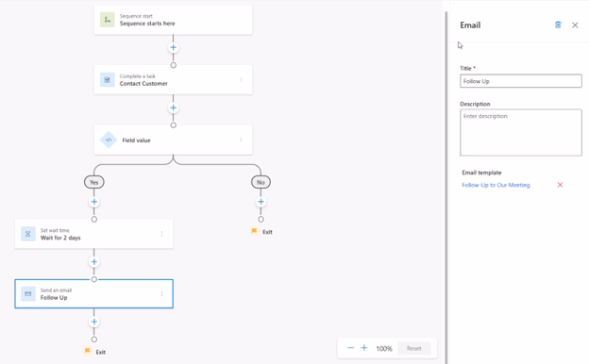Add step after Sequence start
Image resolution: width=589 pixels, height=364 pixels.
[x=173, y=48]
